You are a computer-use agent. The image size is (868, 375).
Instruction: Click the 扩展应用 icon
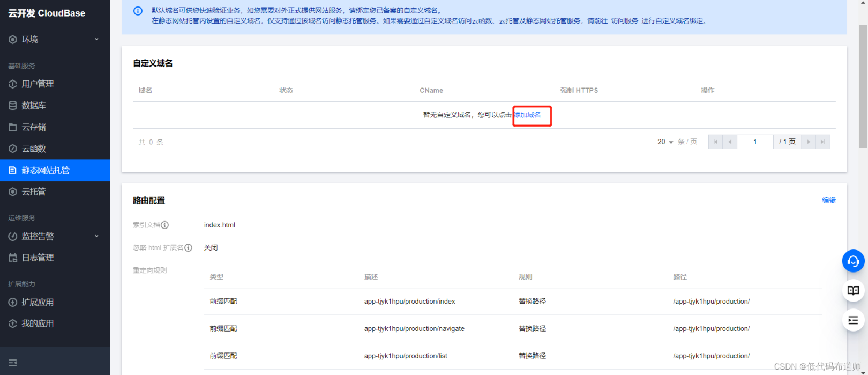click(13, 302)
